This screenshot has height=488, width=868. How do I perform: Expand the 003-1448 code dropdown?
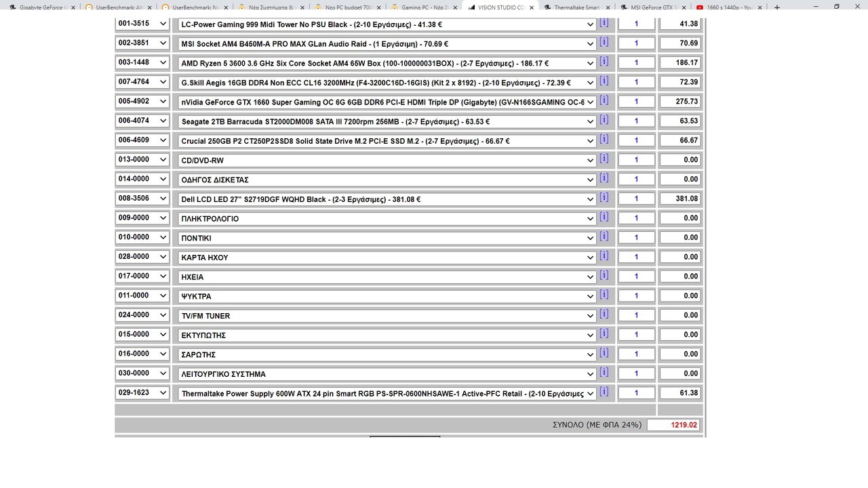pyautogui.click(x=142, y=62)
